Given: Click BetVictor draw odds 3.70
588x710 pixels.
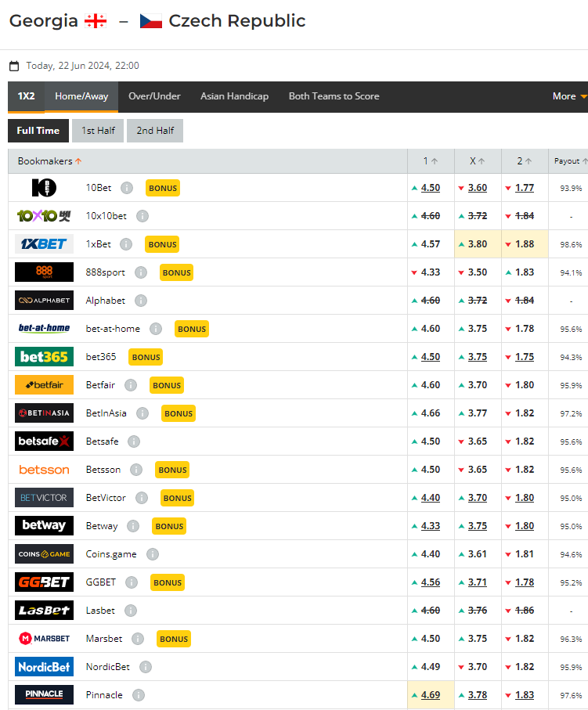Looking at the screenshot, I should coord(478,498).
